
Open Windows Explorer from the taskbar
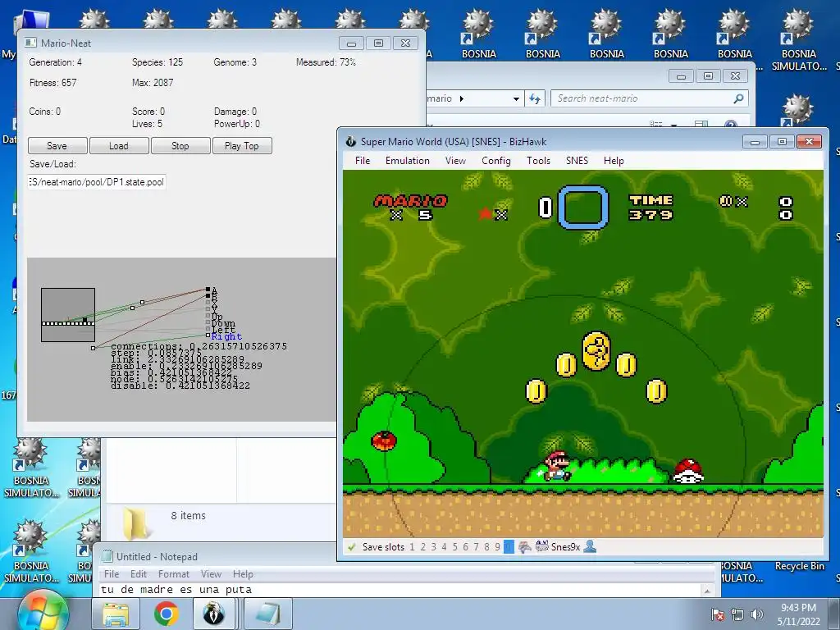[x=116, y=614]
